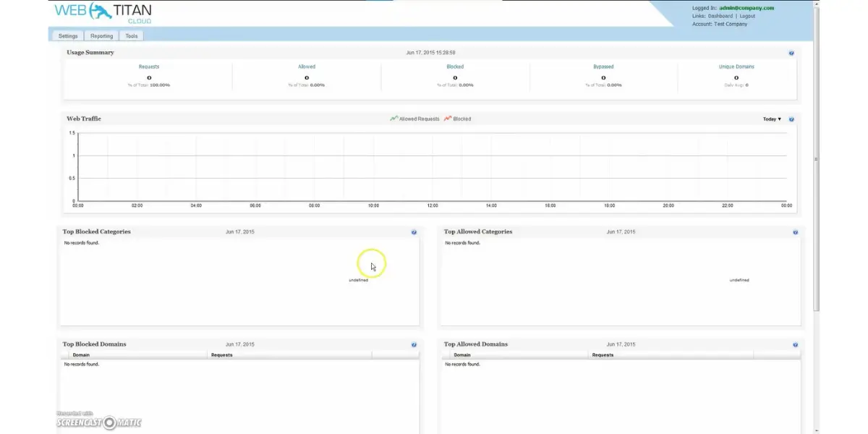Click 'No records found.' in Top Allowed Categories

pos(462,243)
